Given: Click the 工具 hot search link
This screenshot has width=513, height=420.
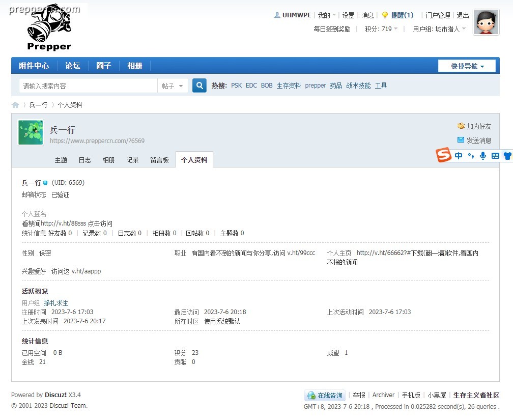Looking at the screenshot, I should [x=381, y=86].
